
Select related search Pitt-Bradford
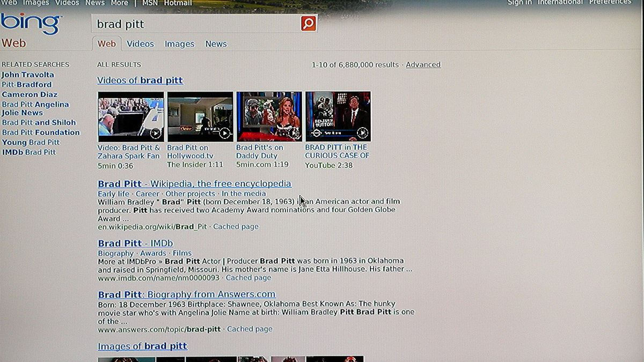pos(27,85)
